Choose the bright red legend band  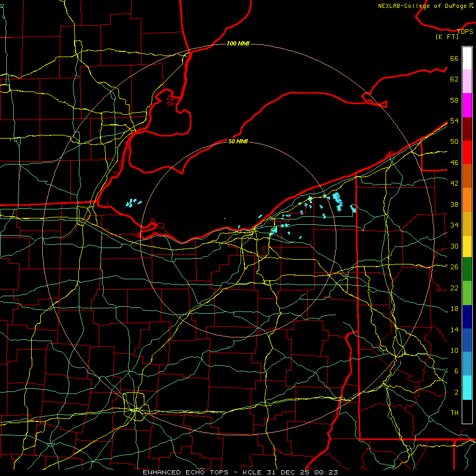click(467, 152)
